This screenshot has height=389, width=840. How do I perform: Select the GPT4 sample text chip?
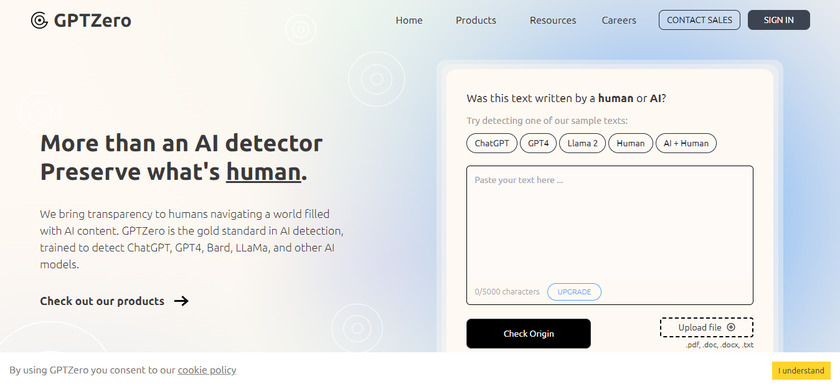pos(538,143)
